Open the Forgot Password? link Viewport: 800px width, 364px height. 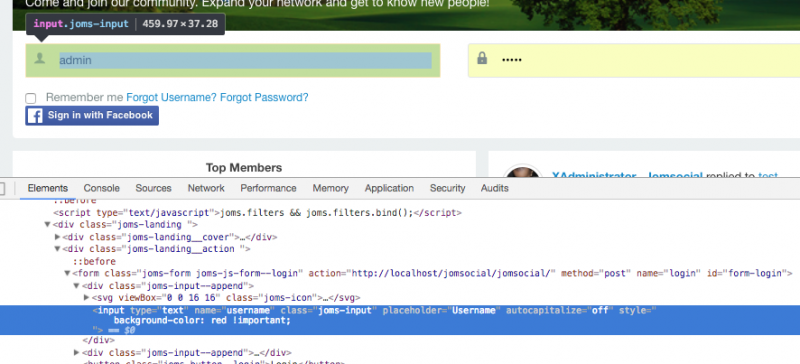click(264, 98)
